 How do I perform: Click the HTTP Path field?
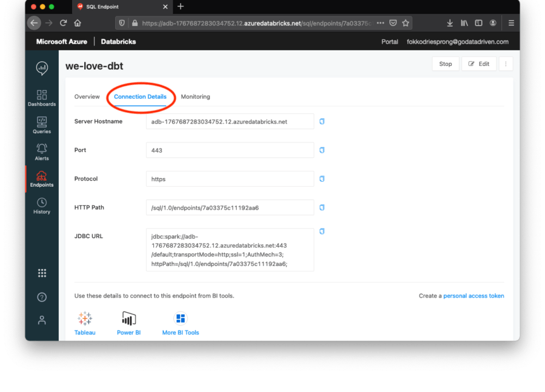coord(230,208)
